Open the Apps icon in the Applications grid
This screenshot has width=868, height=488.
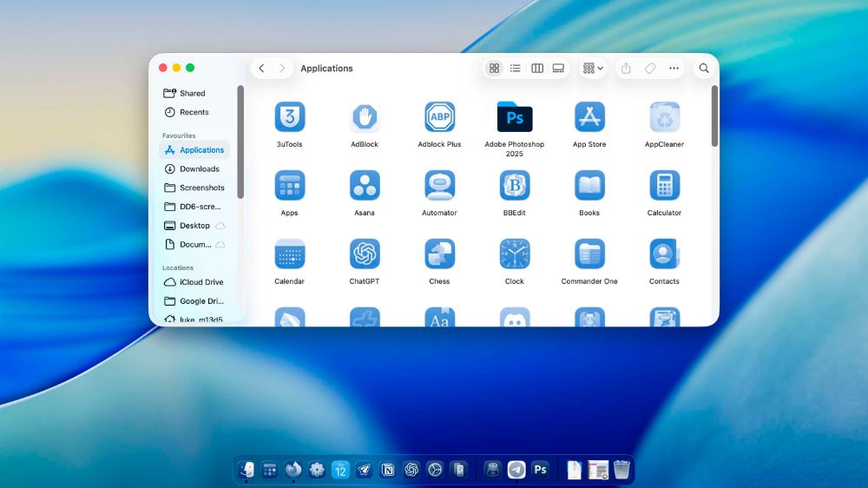coord(290,186)
